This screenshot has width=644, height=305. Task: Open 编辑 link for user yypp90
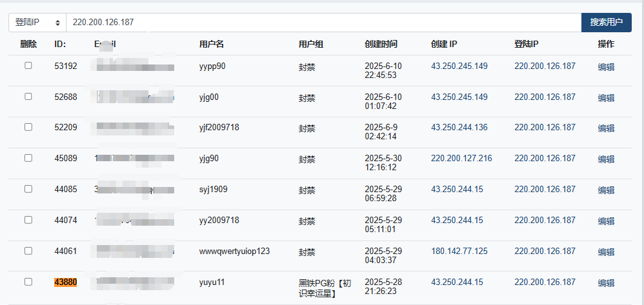click(x=606, y=67)
